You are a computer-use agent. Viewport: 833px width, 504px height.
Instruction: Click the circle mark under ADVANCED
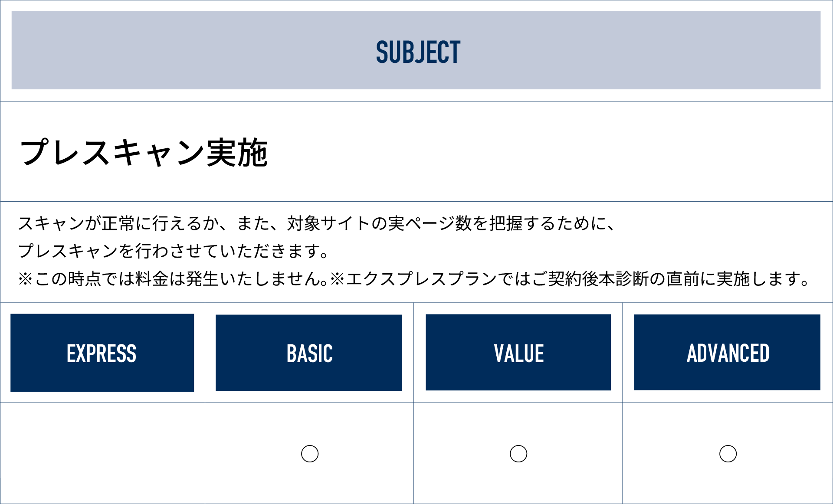coord(728,454)
